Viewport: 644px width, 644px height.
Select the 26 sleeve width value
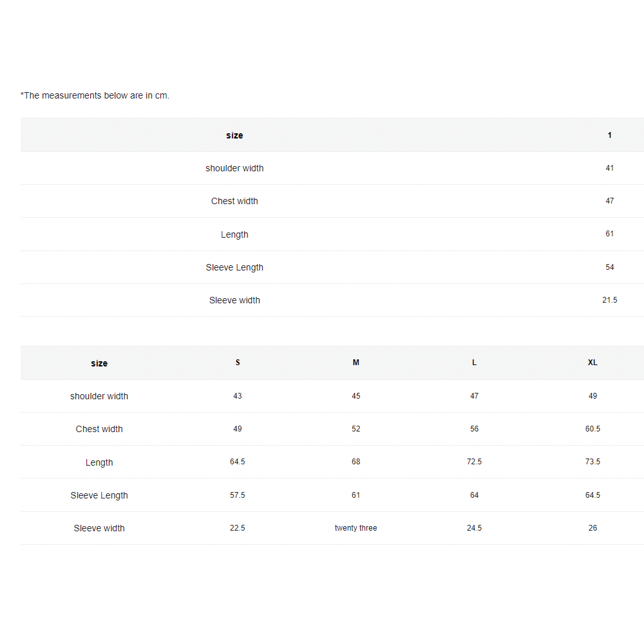point(592,528)
